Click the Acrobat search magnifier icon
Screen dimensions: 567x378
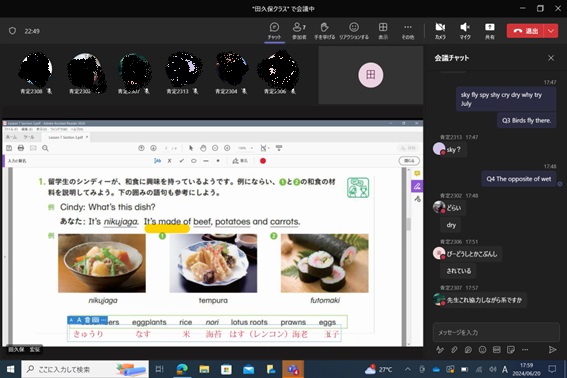(x=45, y=148)
